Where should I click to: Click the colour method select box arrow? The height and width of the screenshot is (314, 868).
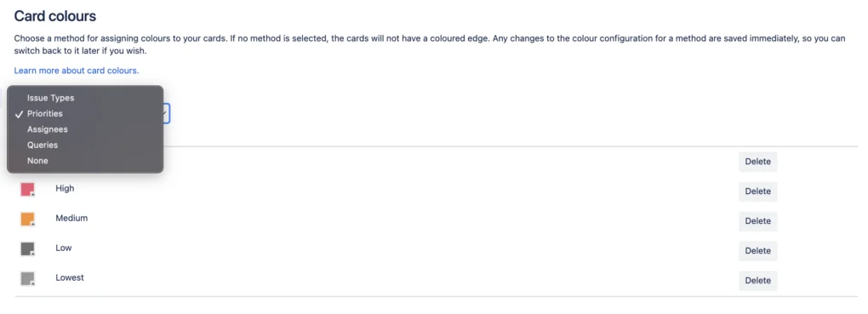tap(166, 114)
